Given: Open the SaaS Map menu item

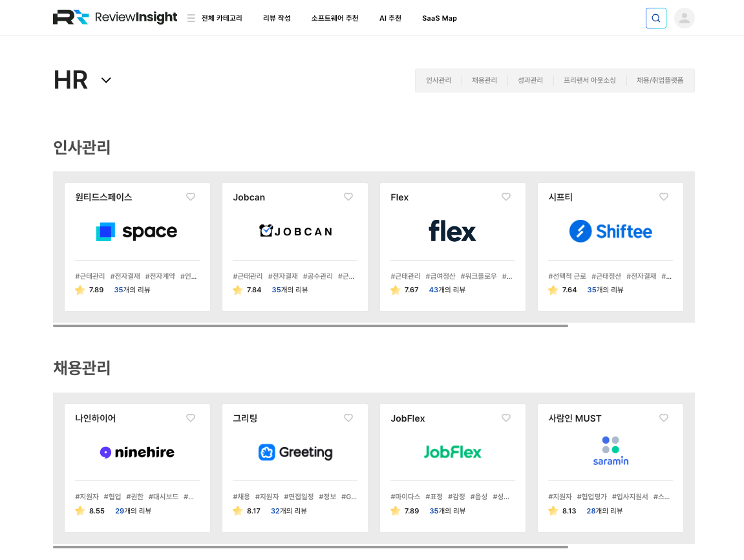Looking at the screenshot, I should tap(439, 18).
